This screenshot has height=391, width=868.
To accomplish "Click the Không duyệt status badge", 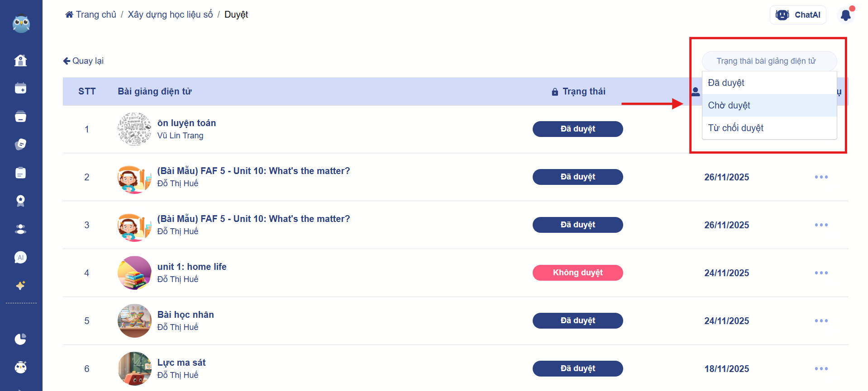I will 577,273.
